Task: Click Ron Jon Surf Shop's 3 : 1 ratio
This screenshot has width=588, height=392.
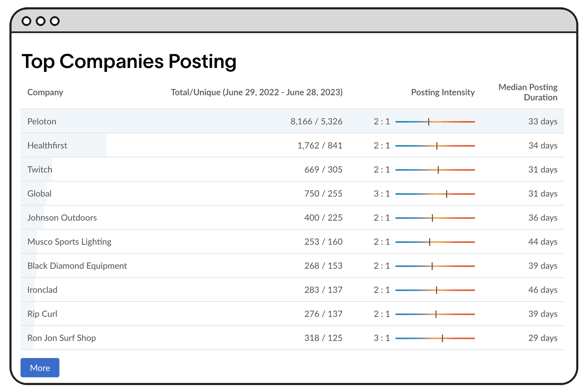Action: (382, 338)
